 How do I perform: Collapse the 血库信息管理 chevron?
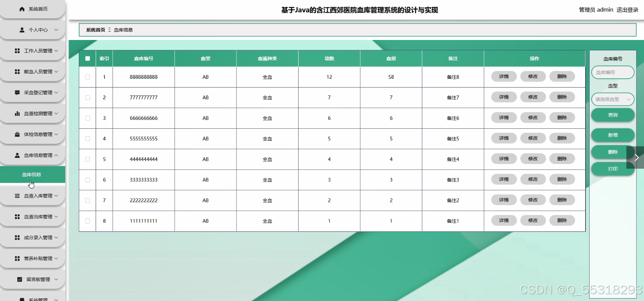(56, 155)
